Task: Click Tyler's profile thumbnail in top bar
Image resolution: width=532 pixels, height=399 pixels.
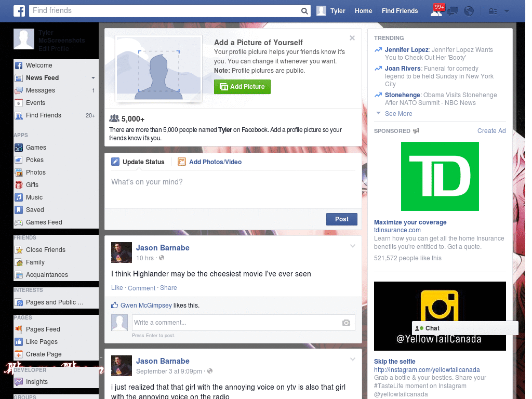Action: [x=321, y=11]
